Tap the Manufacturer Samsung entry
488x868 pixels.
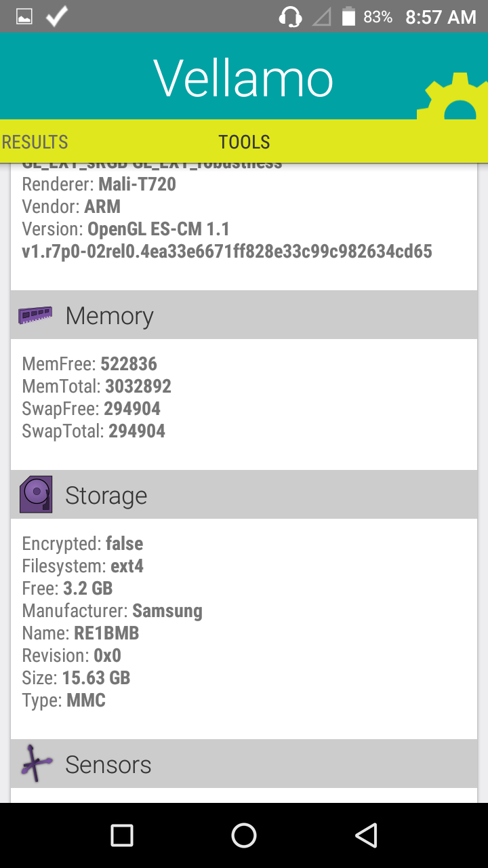tap(113, 611)
